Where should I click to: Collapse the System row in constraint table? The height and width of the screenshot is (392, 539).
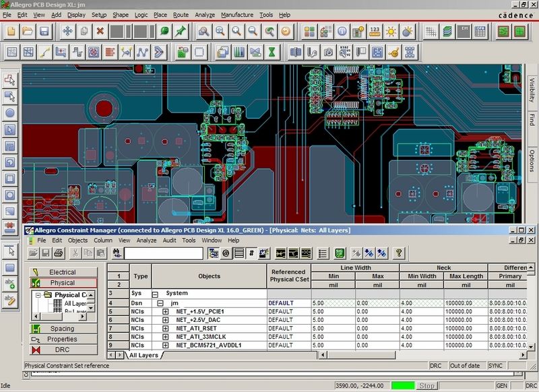pos(155,294)
